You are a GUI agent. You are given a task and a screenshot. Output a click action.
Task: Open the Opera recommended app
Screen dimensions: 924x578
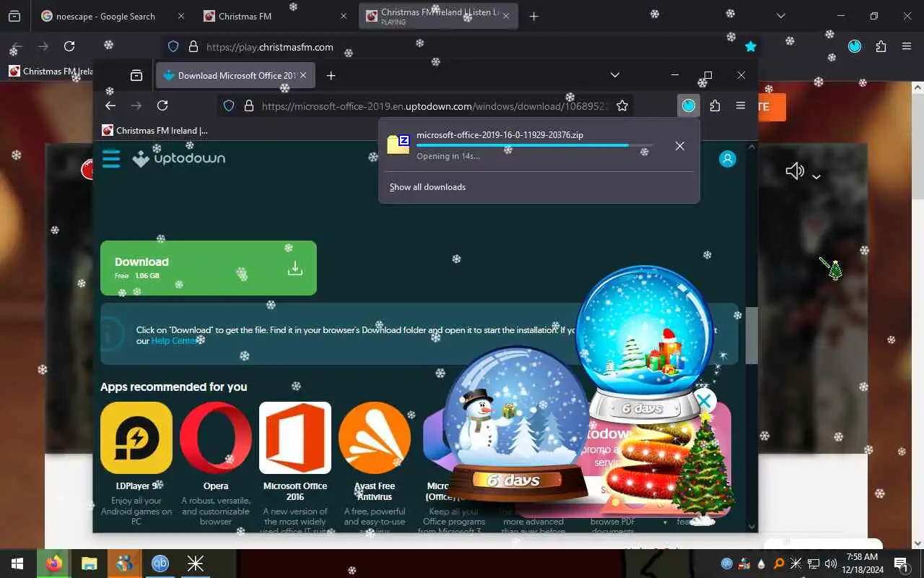[x=216, y=438]
